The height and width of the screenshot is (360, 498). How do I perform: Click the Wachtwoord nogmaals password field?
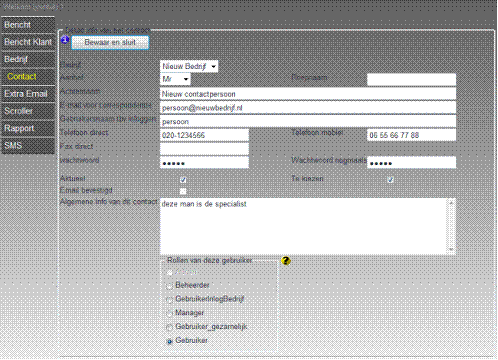(411, 163)
